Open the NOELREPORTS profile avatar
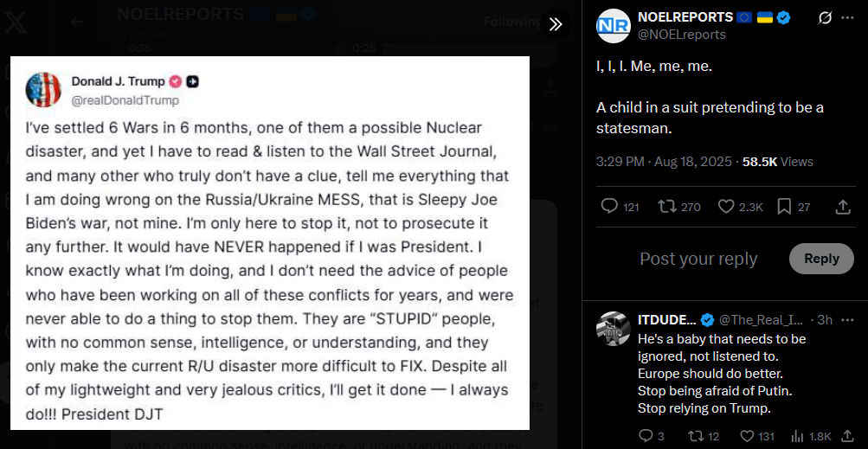This screenshot has height=449, width=868. (613, 25)
